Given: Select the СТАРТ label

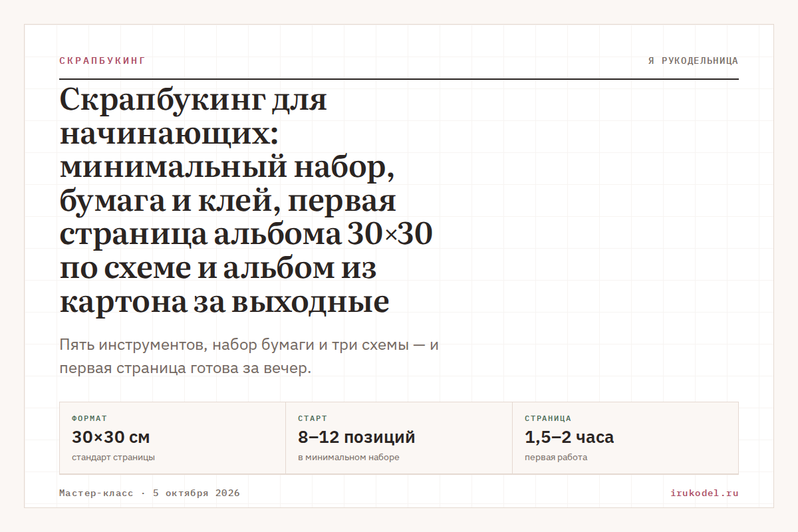Looking at the screenshot, I should (x=313, y=418).
